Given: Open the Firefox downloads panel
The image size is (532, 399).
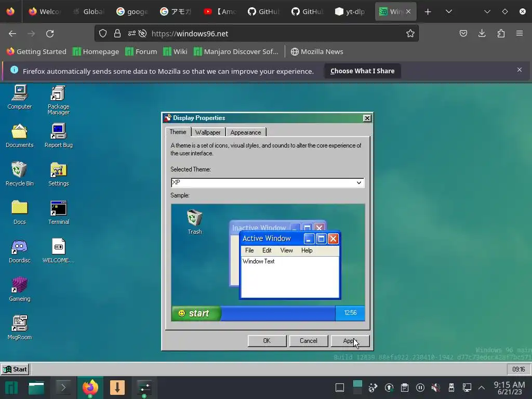Looking at the screenshot, I should coord(482,33).
